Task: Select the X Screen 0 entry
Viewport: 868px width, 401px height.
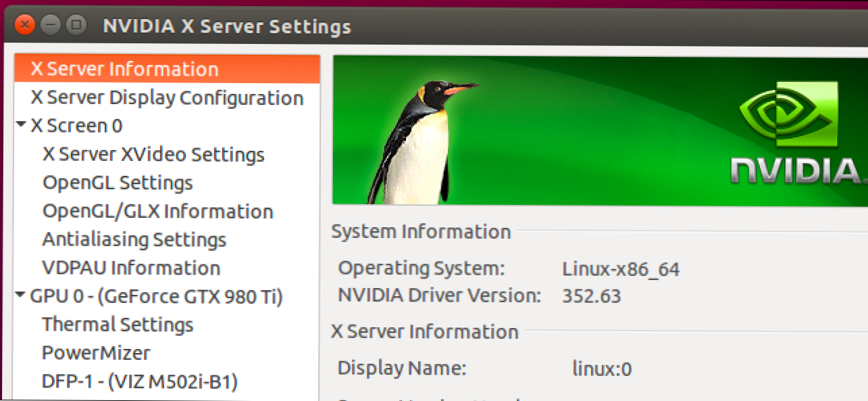Action: point(76,126)
